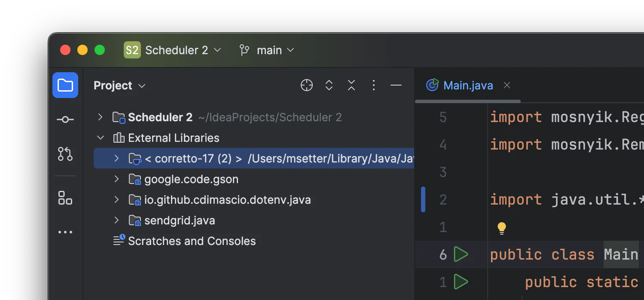Click the yellow lightbulb intention icon
Screen dimensions: 644x300
(x=501, y=228)
